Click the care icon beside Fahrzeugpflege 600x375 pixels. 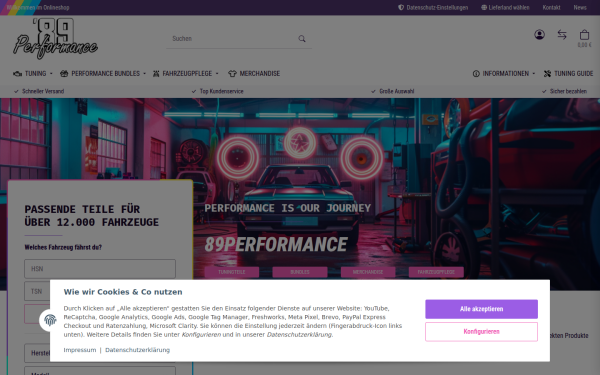pos(156,73)
